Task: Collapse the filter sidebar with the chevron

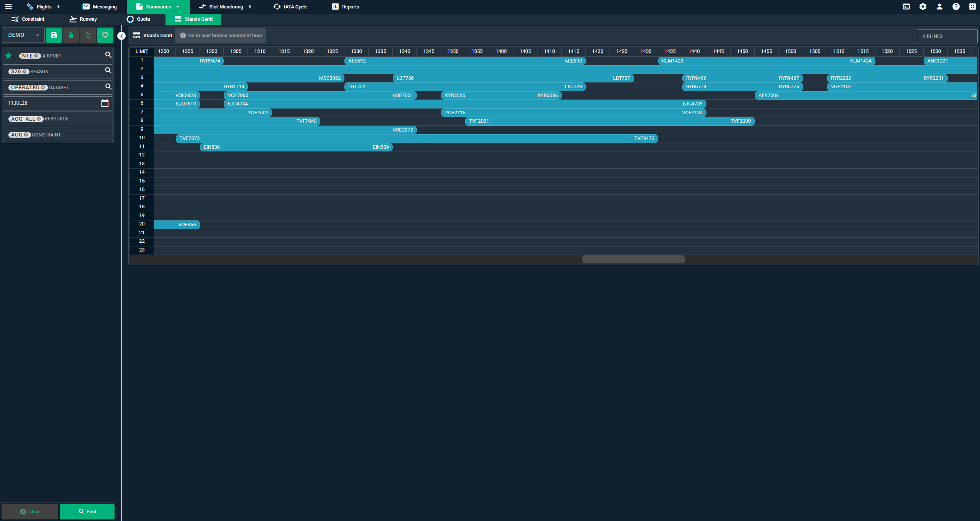Action: point(121,36)
